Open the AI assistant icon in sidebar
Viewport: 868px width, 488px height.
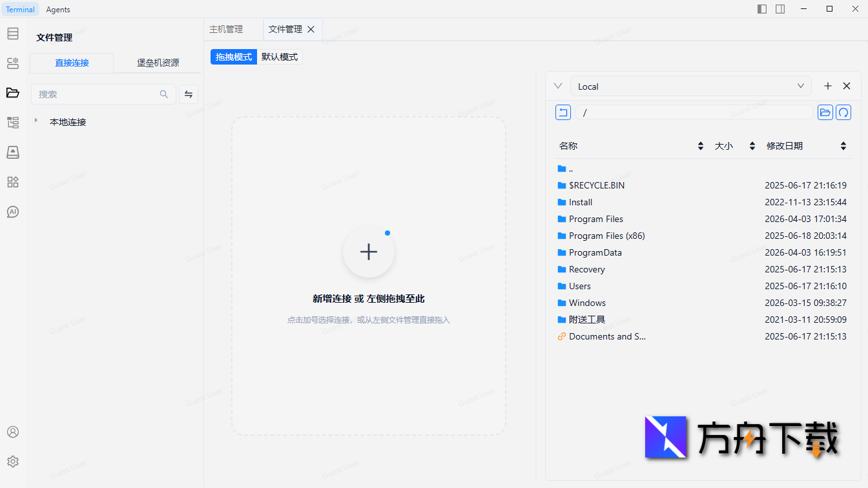pyautogui.click(x=12, y=211)
